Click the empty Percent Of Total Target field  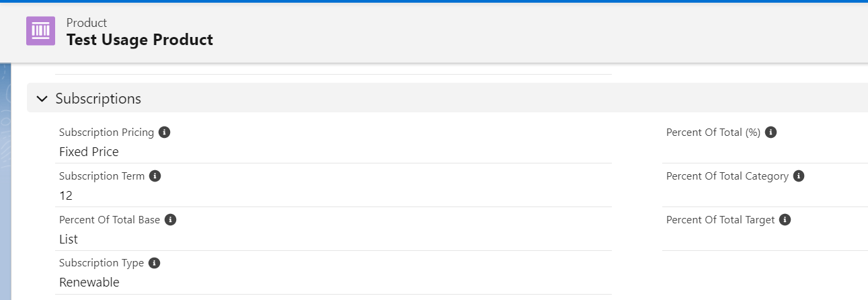(760, 239)
